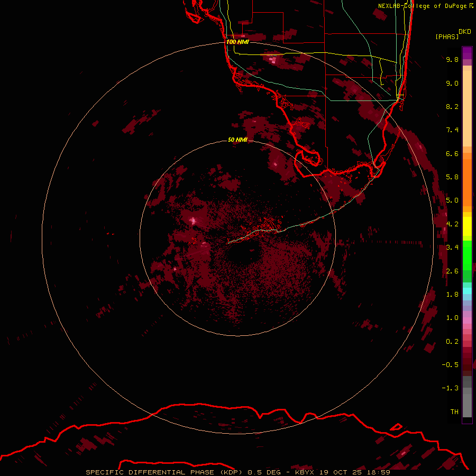Image resolution: width=476 pixels, height=476 pixels.
Task: Click the 6.6 value on the color scale
Action: (x=452, y=153)
